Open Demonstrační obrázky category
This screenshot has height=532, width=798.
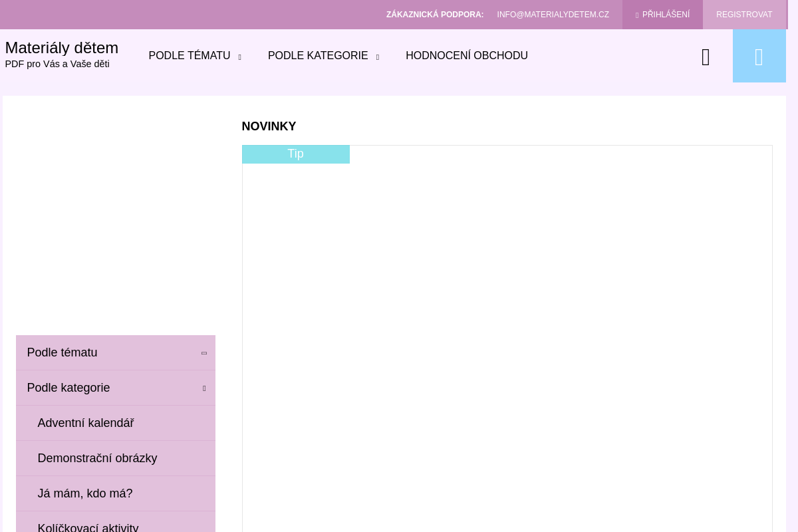click(97, 458)
